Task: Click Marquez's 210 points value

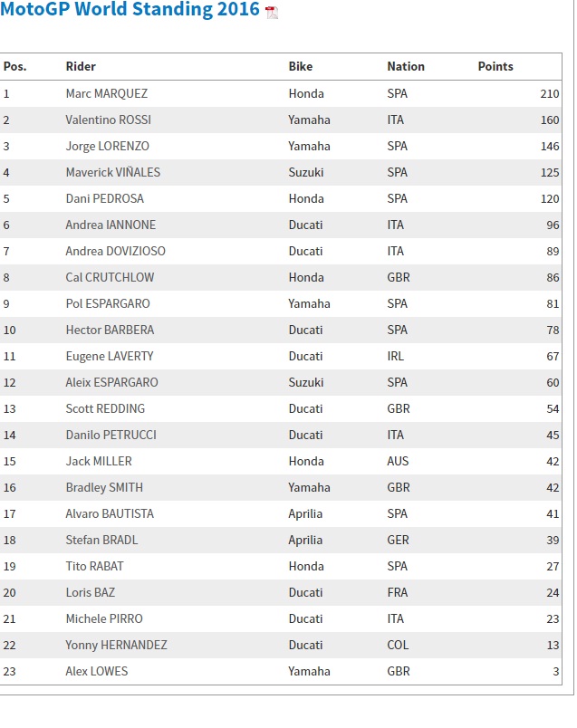Action: pos(550,94)
